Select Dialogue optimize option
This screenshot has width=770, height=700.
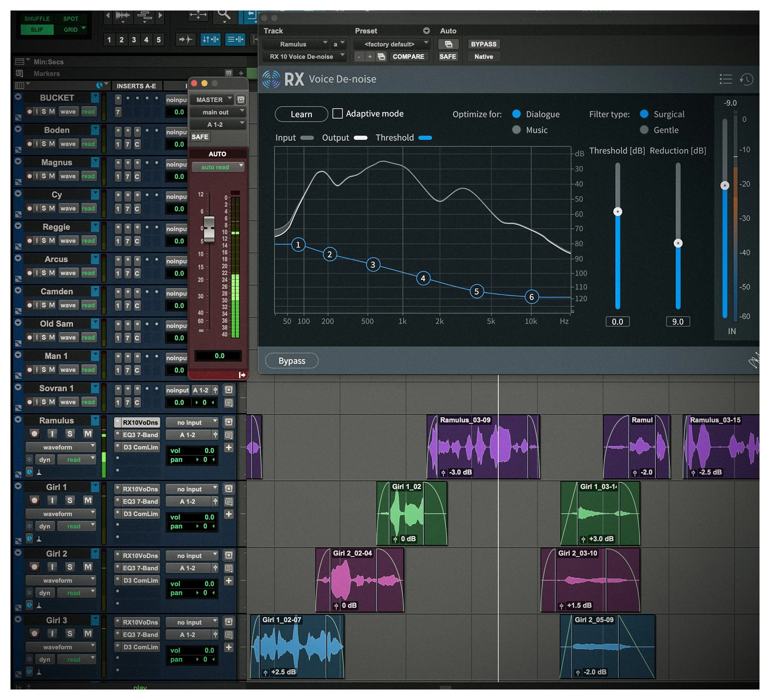(516, 114)
